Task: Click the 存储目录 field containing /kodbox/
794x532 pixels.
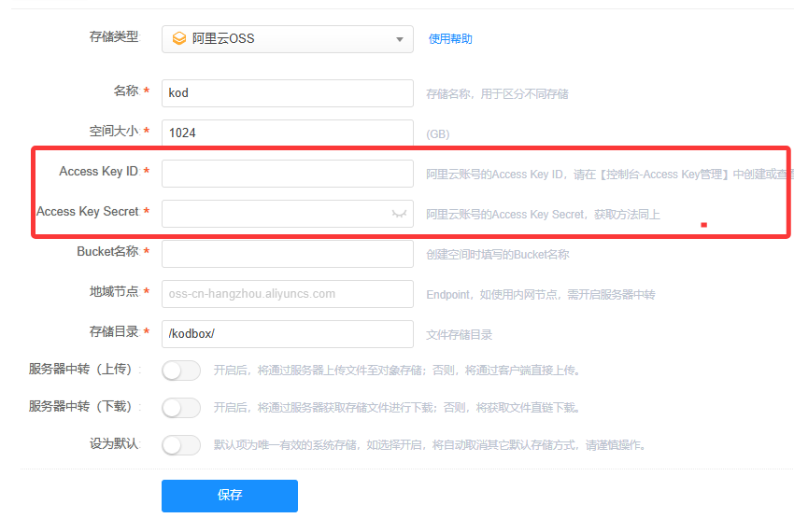Action: coord(287,334)
